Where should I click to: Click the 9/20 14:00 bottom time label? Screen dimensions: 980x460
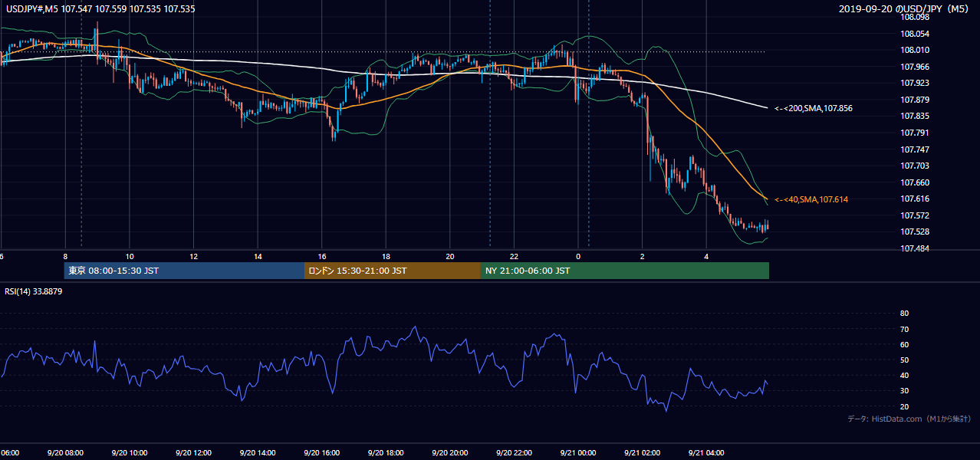(x=257, y=453)
